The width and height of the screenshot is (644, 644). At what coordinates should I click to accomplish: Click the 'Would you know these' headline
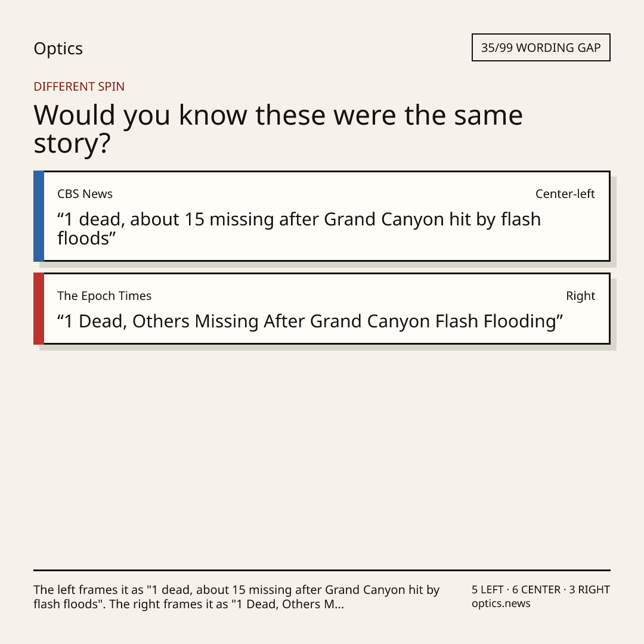point(278,129)
